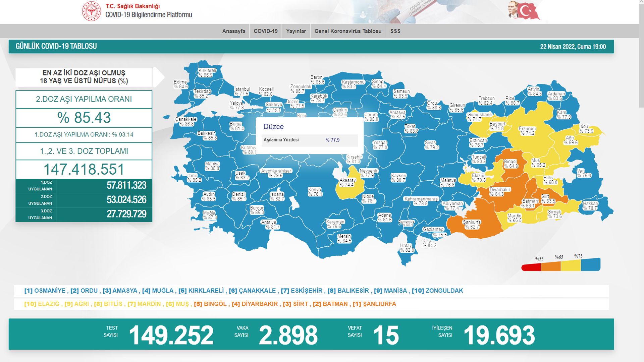Image resolution: width=644 pixels, height=362 pixels.
Task: Click the 147.418.551 total doses figure
Action: (x=84, y=169)
